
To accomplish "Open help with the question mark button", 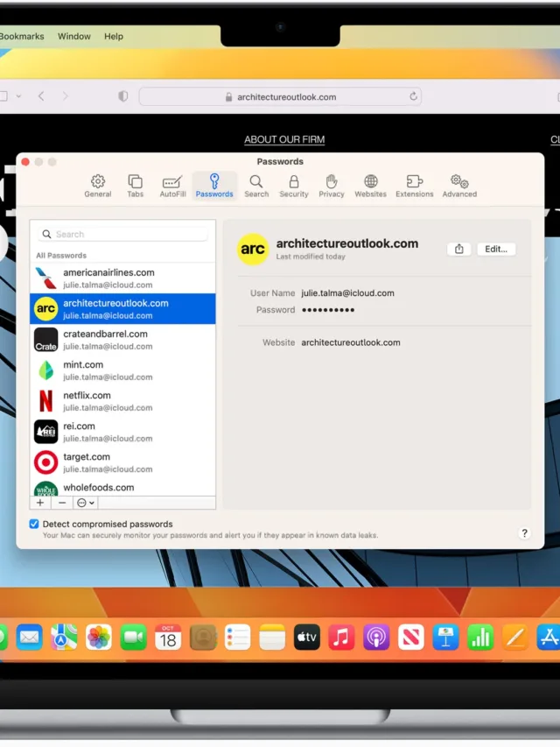I will click(524, 533).
